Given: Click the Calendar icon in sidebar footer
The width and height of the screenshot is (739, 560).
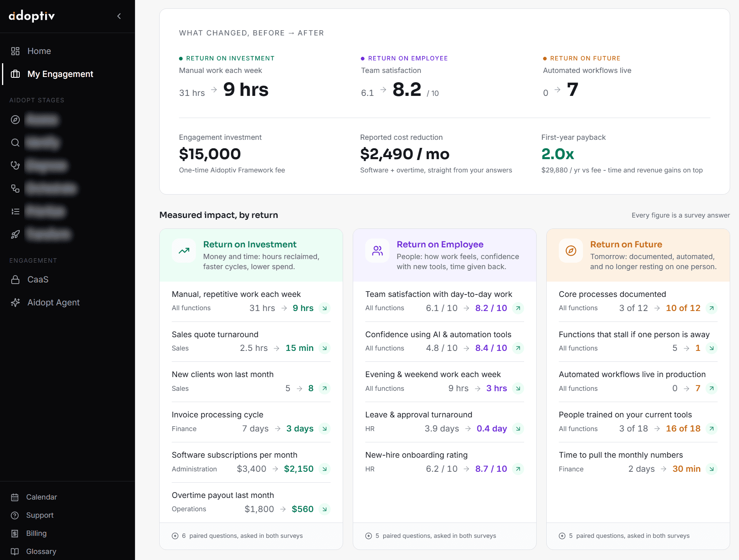Looking at the screenshot, I should tap(15, 497).
